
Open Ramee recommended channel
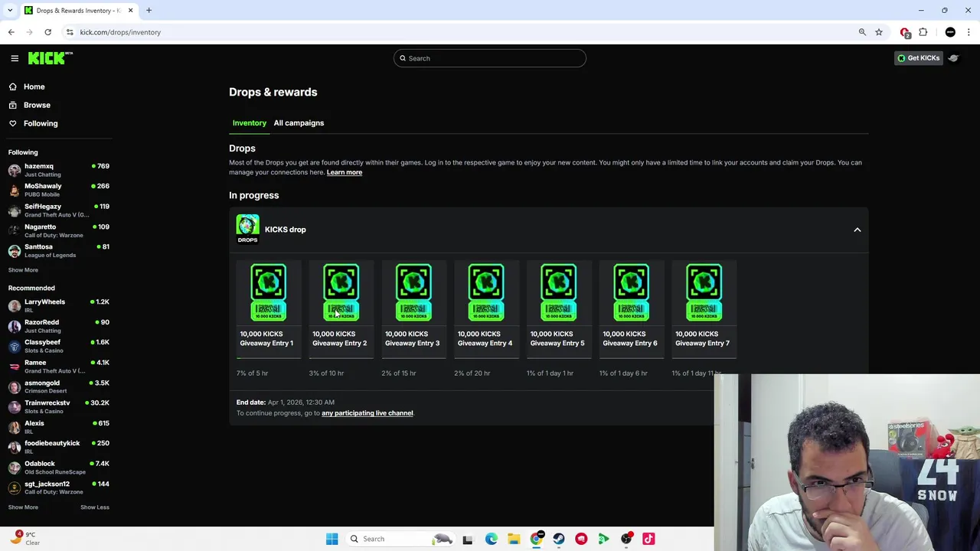point(58,366)
